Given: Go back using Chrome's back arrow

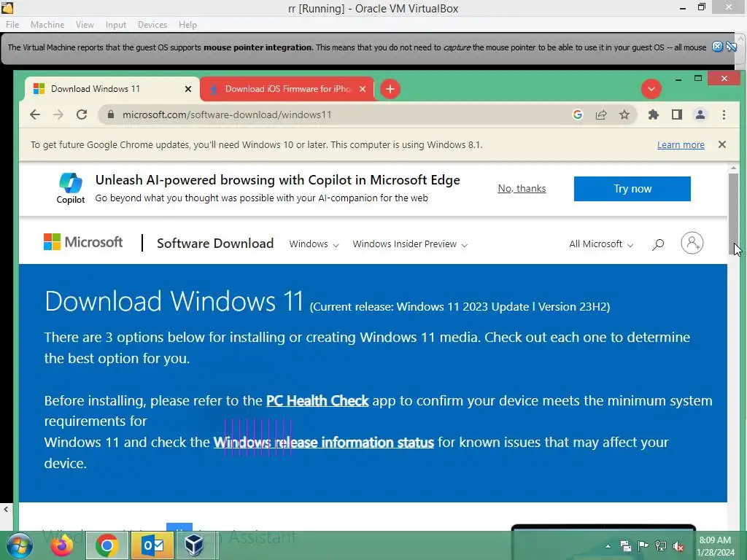Looking at the screenshot, I should coord(35,114).
